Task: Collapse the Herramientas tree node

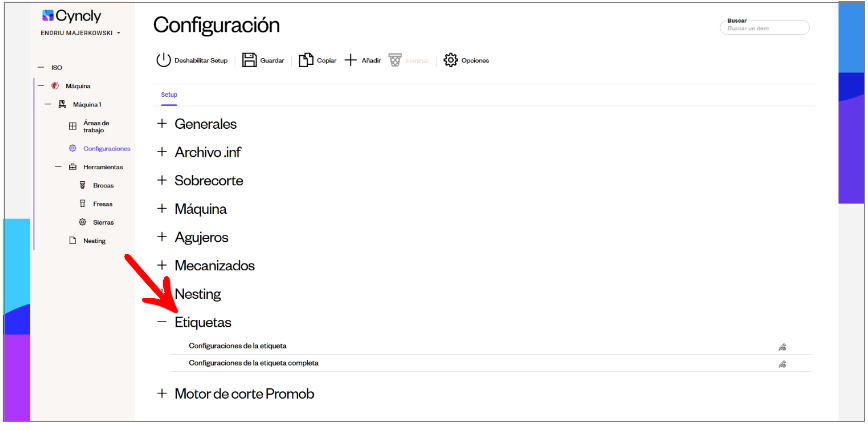Action: [58, 167]
